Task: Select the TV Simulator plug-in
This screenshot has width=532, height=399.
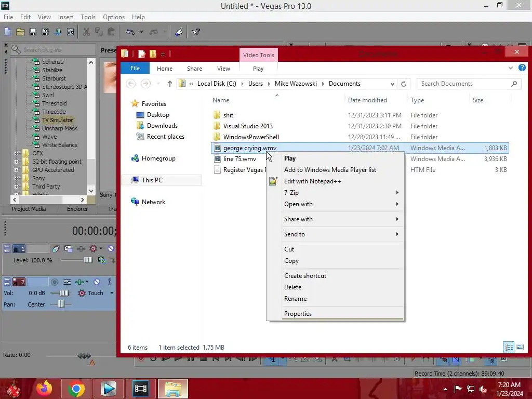Action: pos(57,120)
